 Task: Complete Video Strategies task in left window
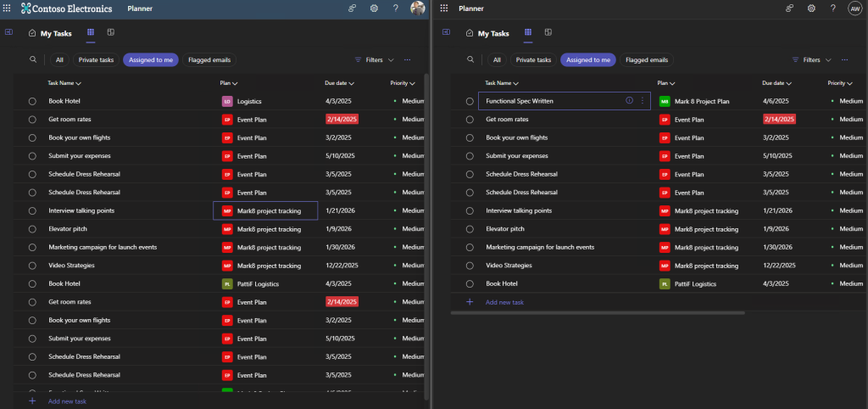pyautogui.click(x=32, y=266)
